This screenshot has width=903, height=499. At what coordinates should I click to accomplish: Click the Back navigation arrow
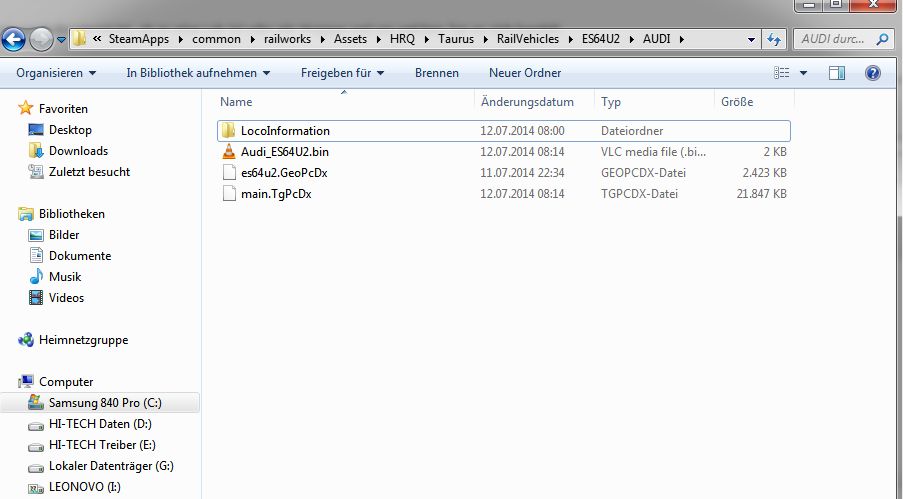[13, 39]
